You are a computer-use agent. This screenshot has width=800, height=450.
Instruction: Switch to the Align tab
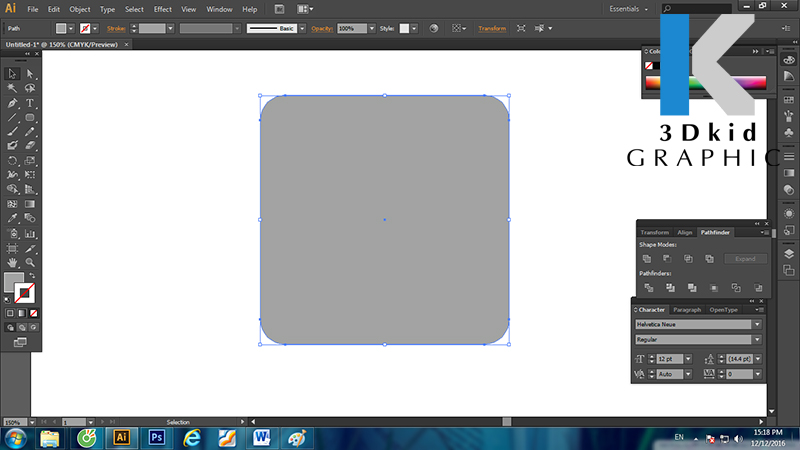coord(684,233)
